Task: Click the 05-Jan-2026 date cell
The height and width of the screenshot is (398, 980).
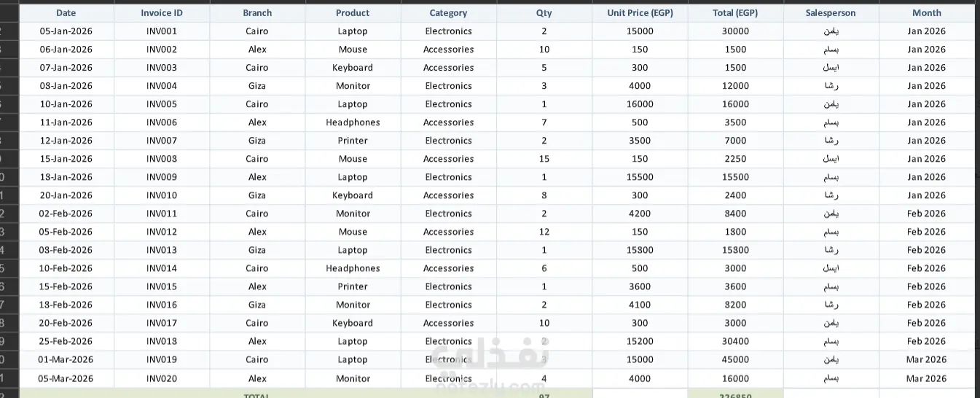Action: [x=66, y=31]
